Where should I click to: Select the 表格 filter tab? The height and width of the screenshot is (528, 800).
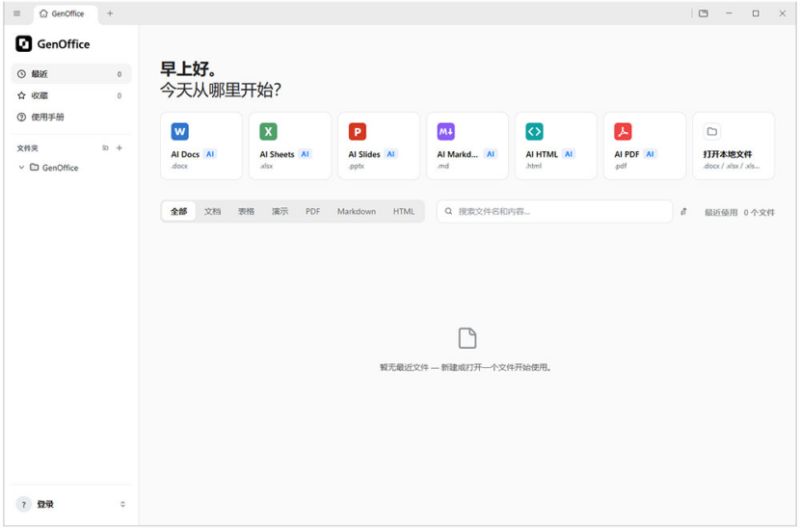click(x=246, y=211)
